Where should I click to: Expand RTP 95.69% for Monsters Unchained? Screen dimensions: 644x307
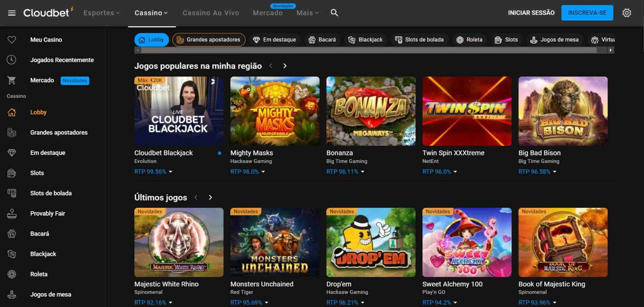pyautogui.click(x=249, y=303)
